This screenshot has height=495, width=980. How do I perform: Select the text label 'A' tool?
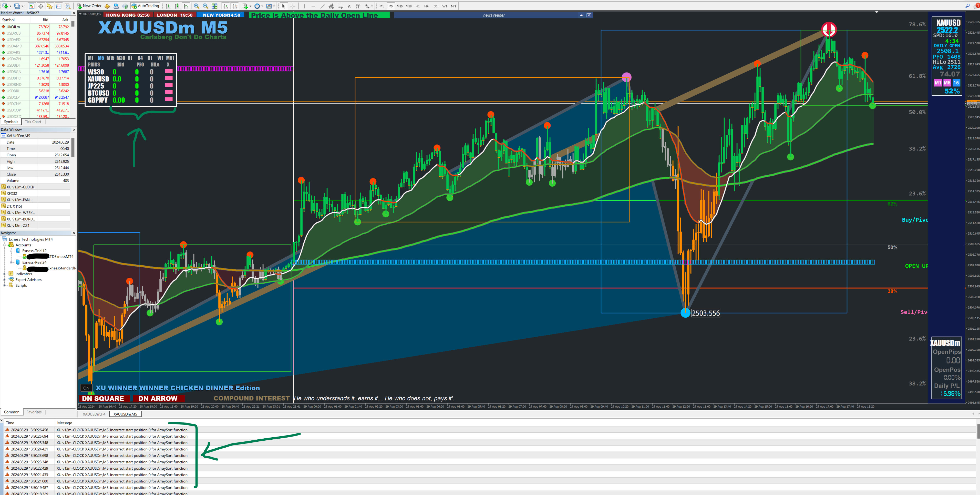click(x=349, y=6)
